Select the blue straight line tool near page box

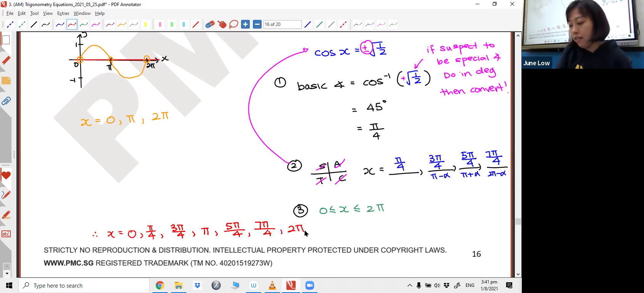307,25
